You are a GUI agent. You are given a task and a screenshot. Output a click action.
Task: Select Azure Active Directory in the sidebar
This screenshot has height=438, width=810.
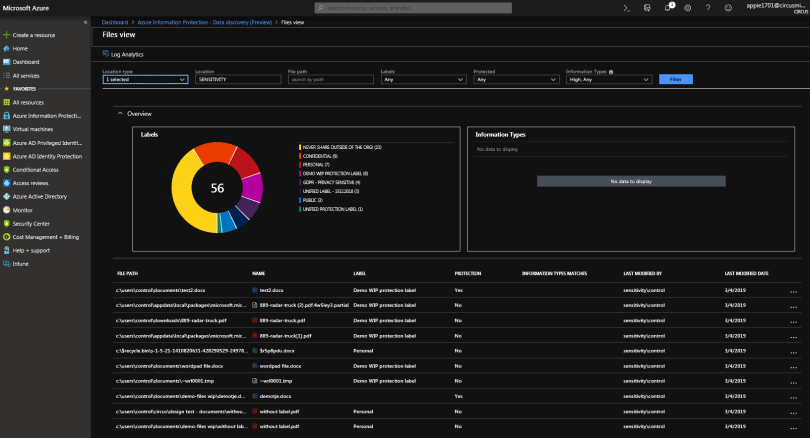coord(40,197)
